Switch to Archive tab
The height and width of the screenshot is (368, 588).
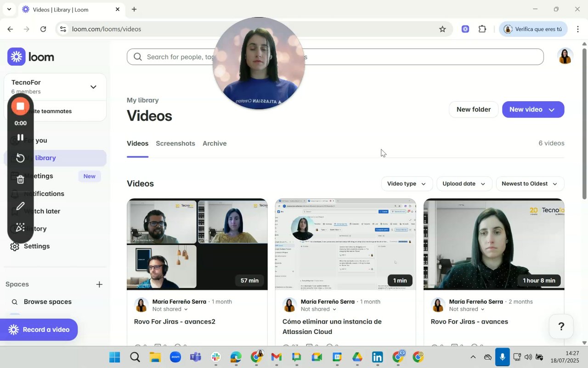click(215, 144)
